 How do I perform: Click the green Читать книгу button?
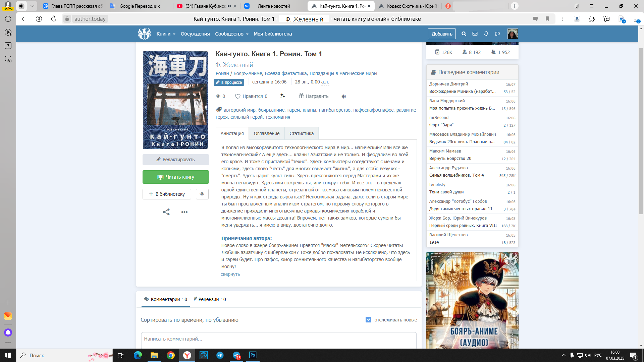175,177
